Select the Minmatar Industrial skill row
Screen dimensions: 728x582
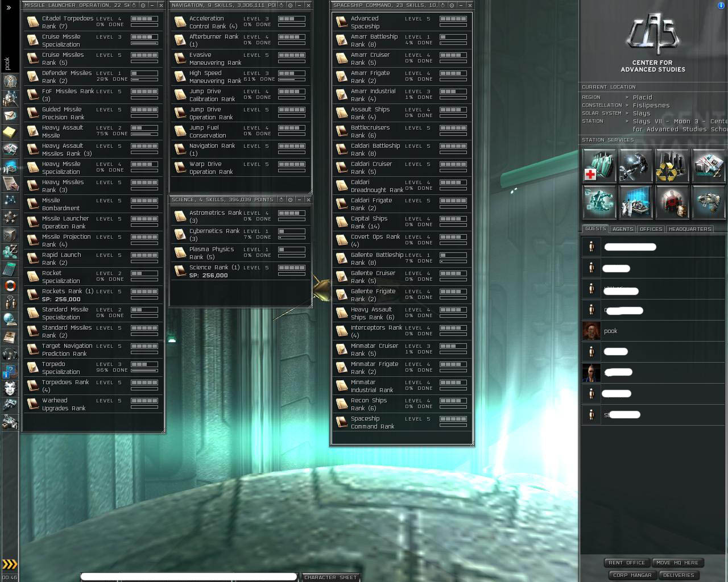(402, 386)
